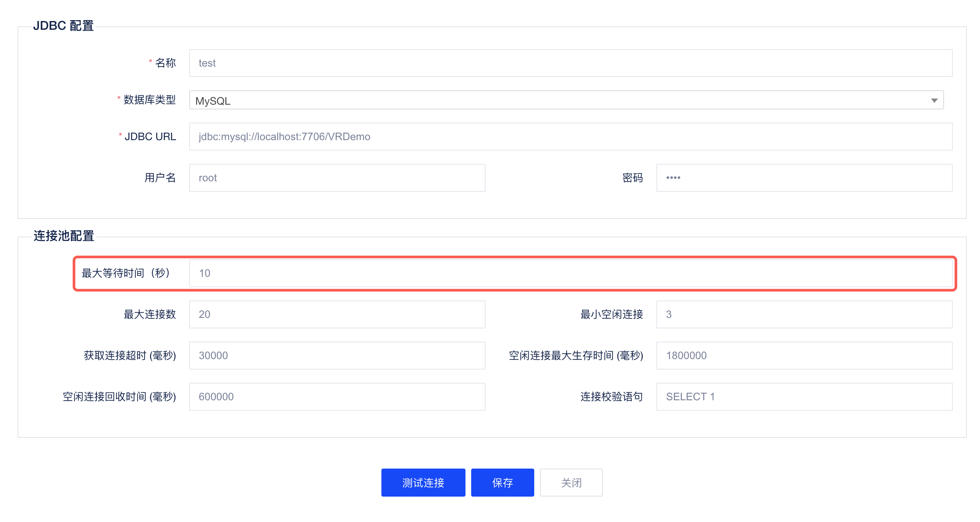Click the 密码 password field

pos(804,177)
